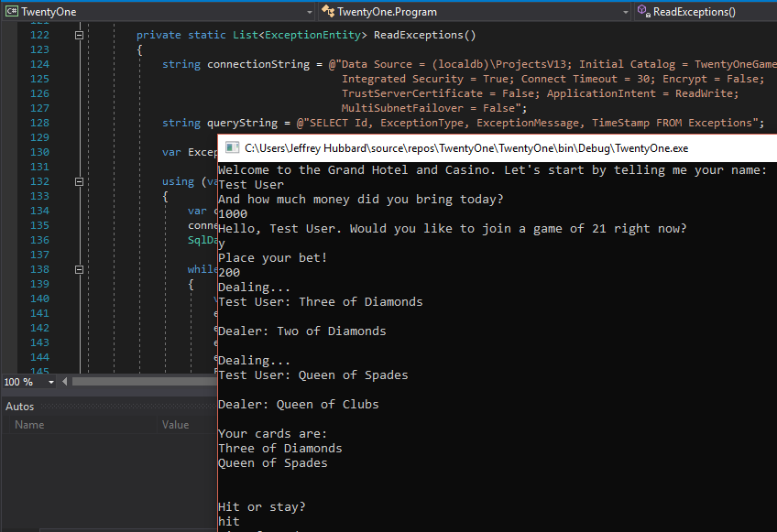The width and height of the screenshot is (777, 532).
Task: Click the queryString variable name
Action: pos(242,123)
